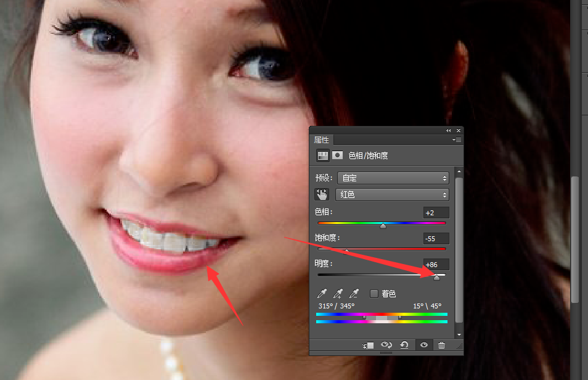Click the 315° / 345° range text
The width and height of the screenshot is (588, 380).
(337, 306)
